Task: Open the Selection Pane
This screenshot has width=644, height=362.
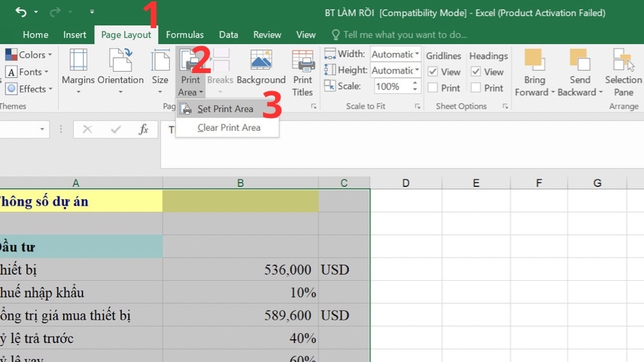Action: [623, 73]
